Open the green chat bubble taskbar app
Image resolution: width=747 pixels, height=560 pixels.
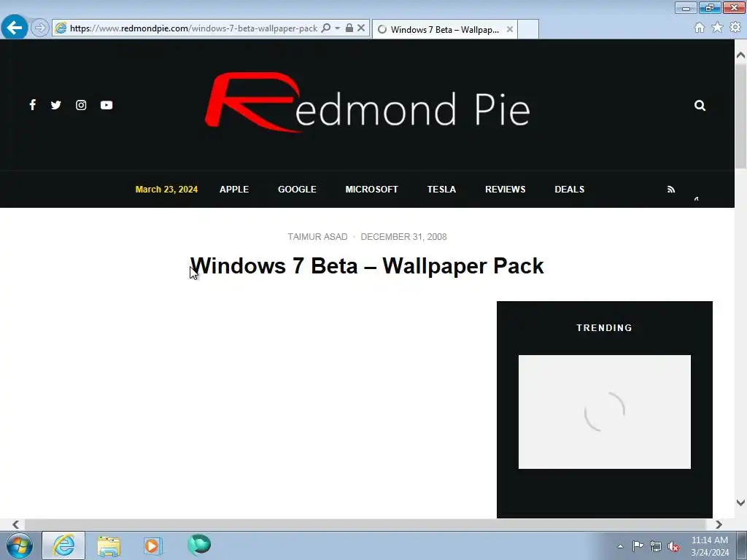[x=198, y=545]
